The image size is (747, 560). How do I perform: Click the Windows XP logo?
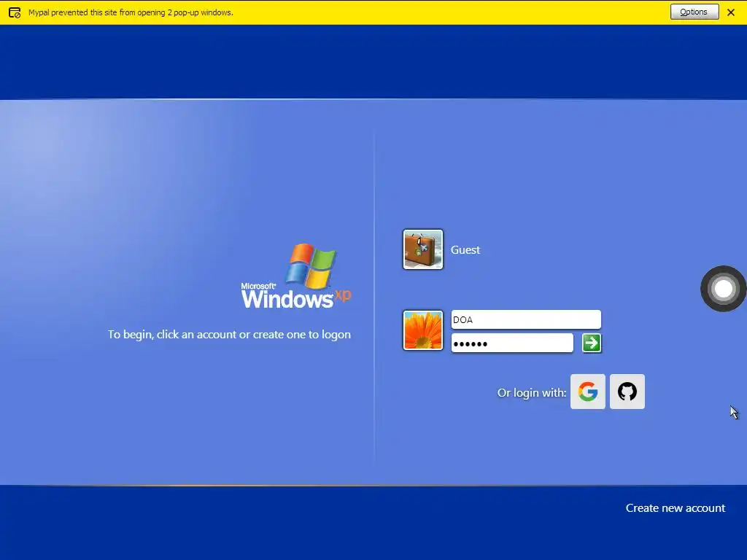[x=296, y=276]
